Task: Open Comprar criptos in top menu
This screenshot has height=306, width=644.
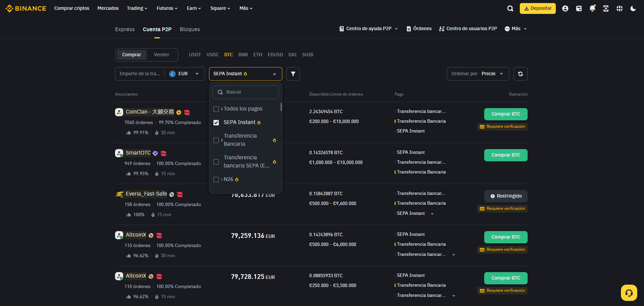Action: 72,8
